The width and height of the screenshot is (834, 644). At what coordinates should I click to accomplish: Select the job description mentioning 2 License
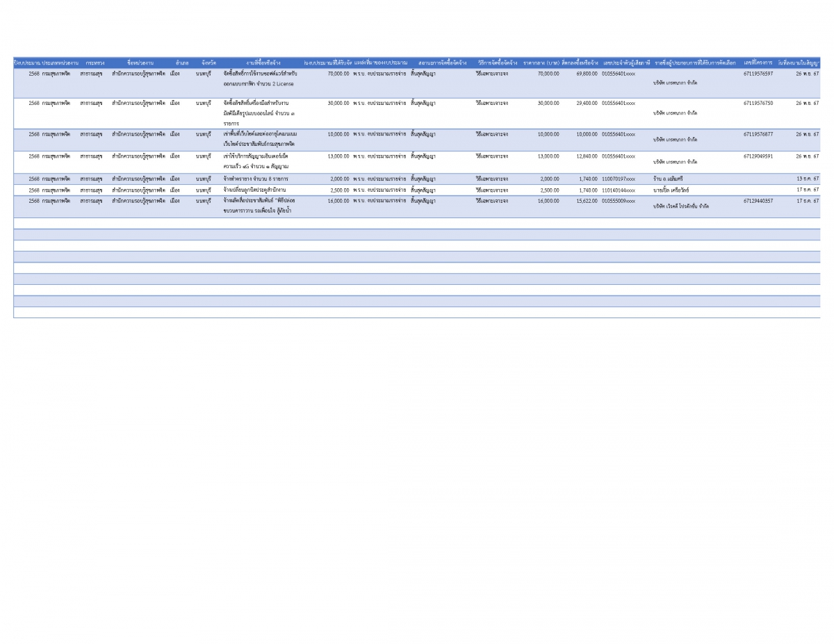(x=261, y=78)
